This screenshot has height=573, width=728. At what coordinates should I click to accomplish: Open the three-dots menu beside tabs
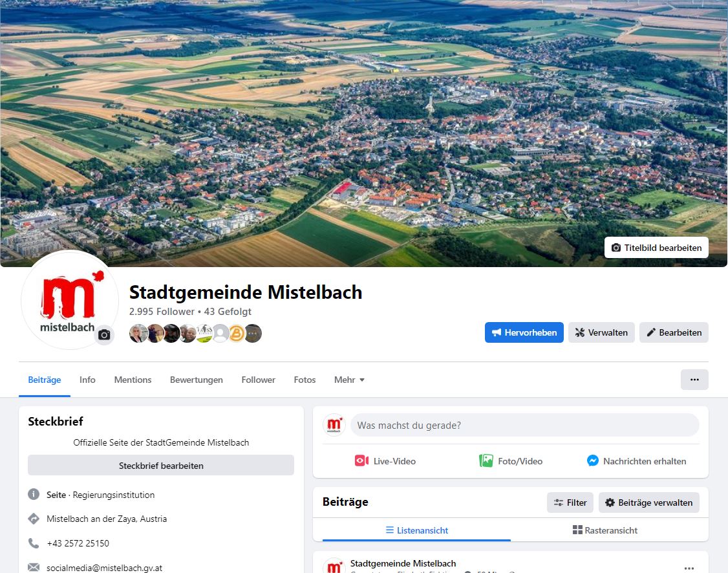pyautogui.click(x=694, y=380)
